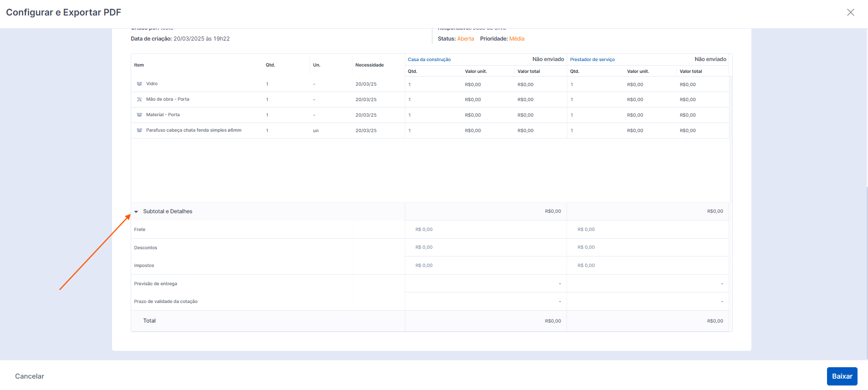The height and width of the screenshot is (390, 868).
Task: Close the Configurar e Exportar PDF dialog
Action: tap(850, 12)
